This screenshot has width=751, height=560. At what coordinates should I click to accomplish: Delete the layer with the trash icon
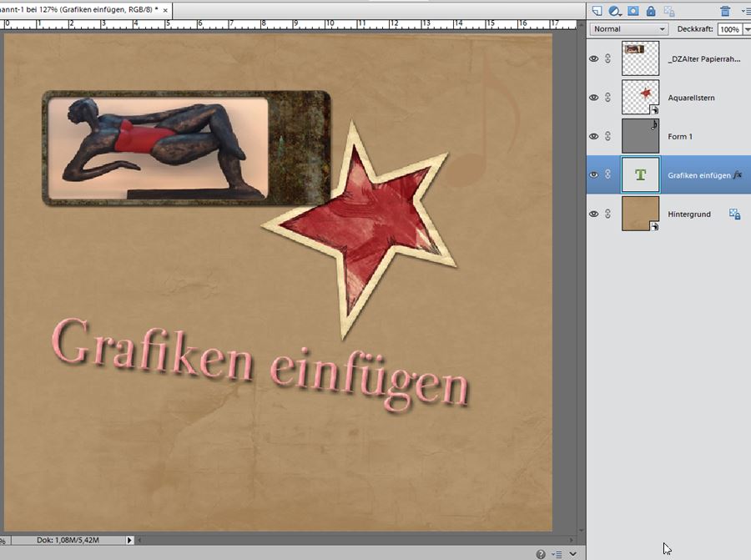(725, 11)
